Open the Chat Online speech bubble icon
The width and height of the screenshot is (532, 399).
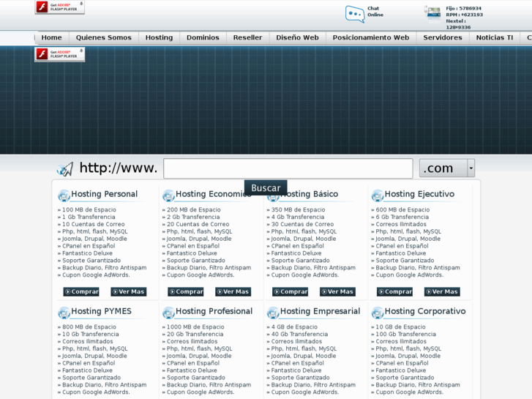tap(355, 14)
